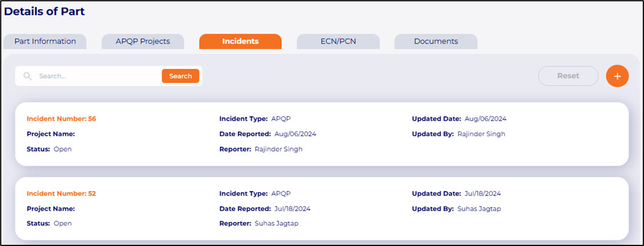The width and height of the screenshot is (644, 246).
Task: Click the Details of Part heading
Action: tap(45, 11)
